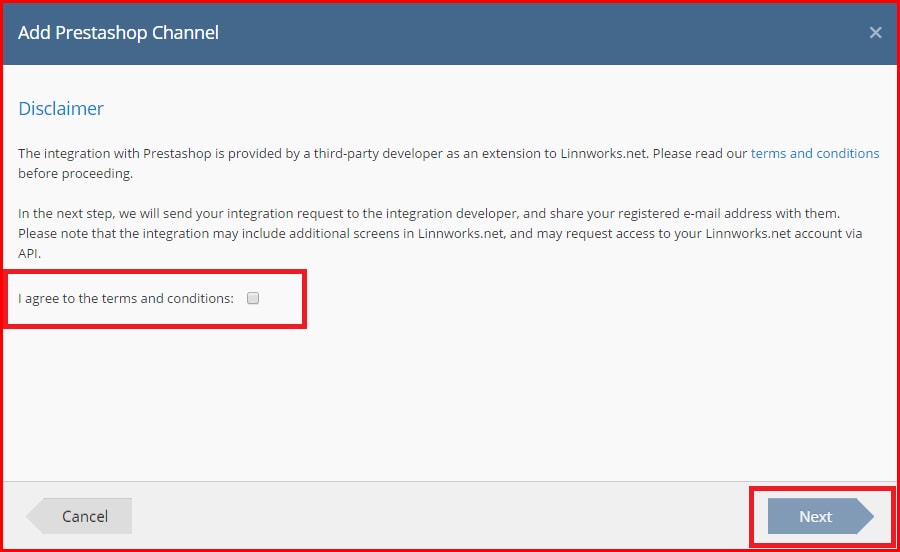Click the blank dialog body below the checkbox
900x552 pixels.
pos(448,402)
